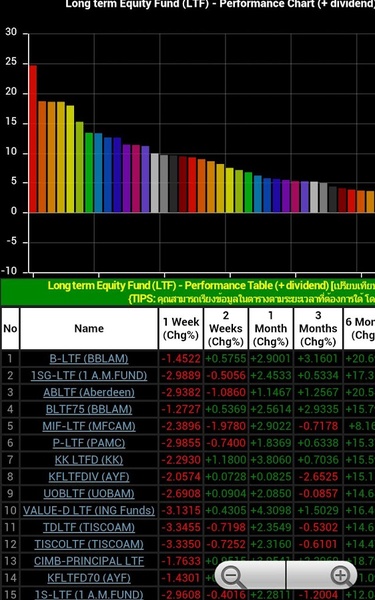375x600 pixels.
Task: Open the CIMB-PRINCIPAL LTF link
Action: coord(89,561)
